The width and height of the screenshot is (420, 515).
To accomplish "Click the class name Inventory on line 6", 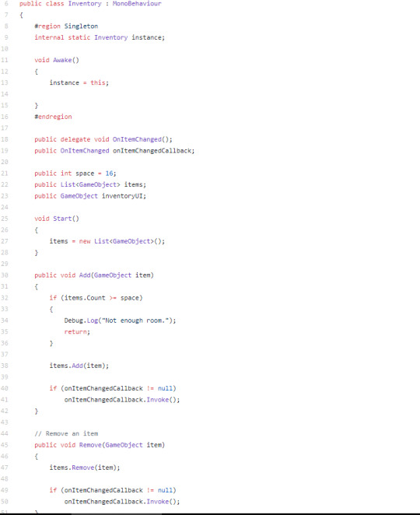I will [x=85, y=4].
